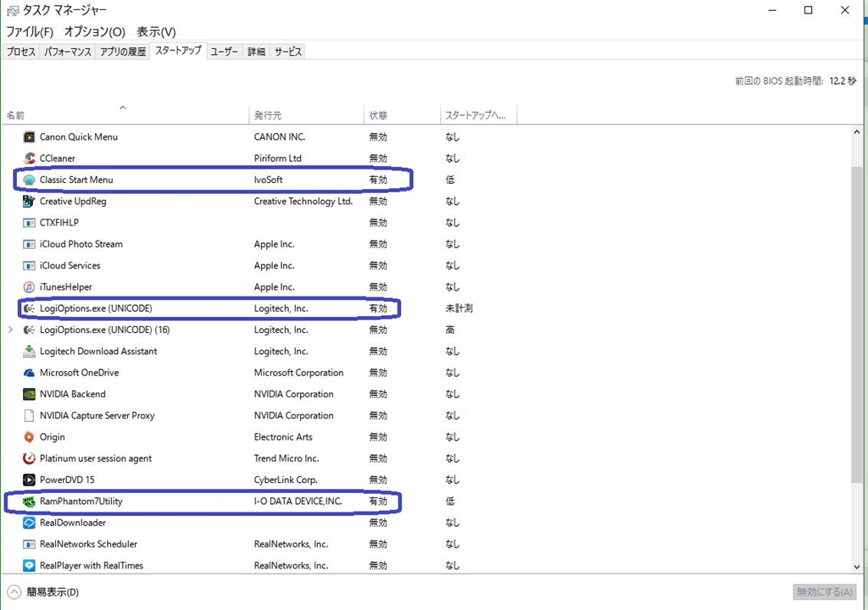Collapse to simple view with 簡易表示 arrow
This screenshot has width=868, height=610.
point(14,592)
